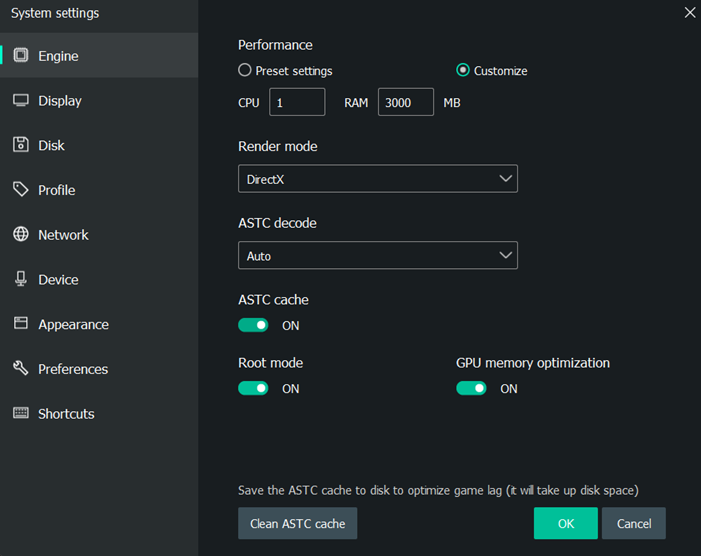Click the Preferences wrench icon
701x556 pixels.
tap(21, 368)
